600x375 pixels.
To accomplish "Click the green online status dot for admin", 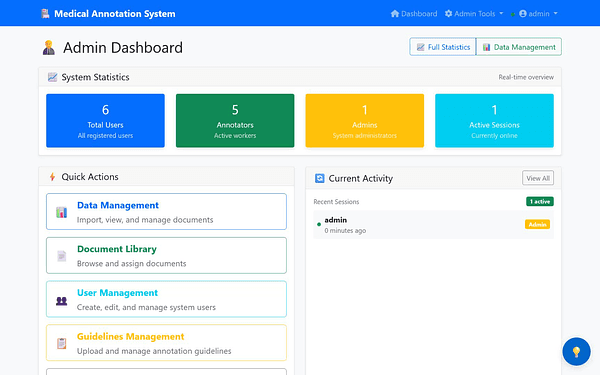I will coord(319,225).
